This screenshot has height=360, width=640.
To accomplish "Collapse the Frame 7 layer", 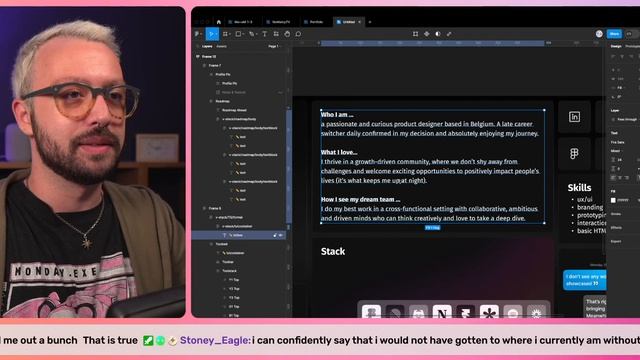I will 204,65.
